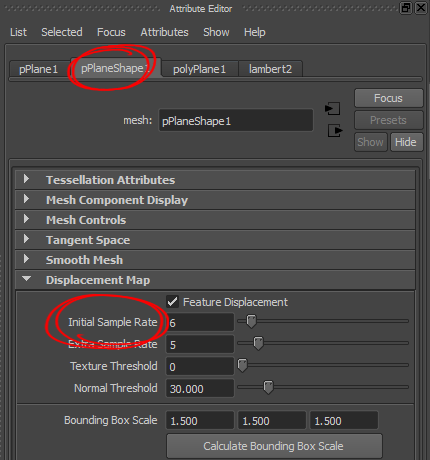
Task: Toggle Feature Displacement checkbox
Action: click(172, 302)
